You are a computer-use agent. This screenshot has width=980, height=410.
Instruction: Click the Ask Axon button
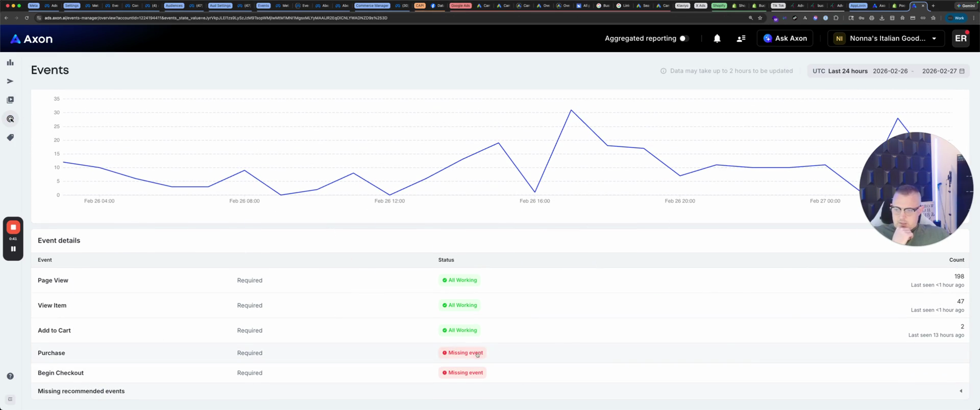785,39
